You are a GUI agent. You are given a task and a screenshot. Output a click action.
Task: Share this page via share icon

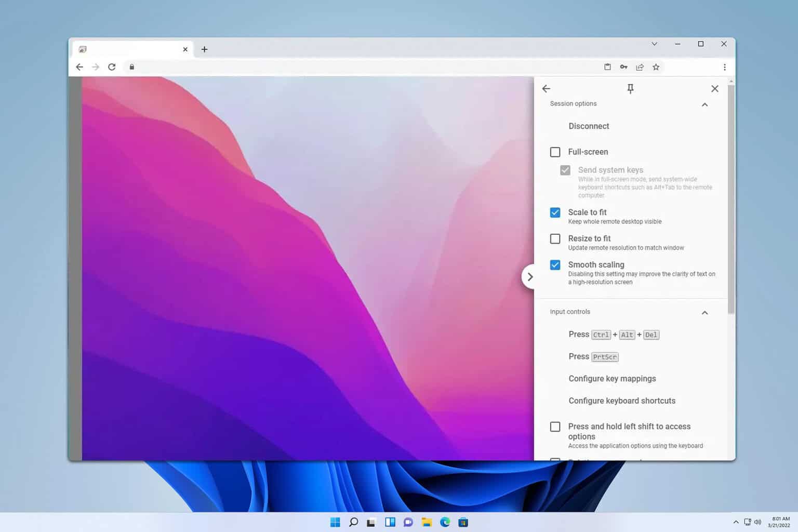(x=640, y=67)
